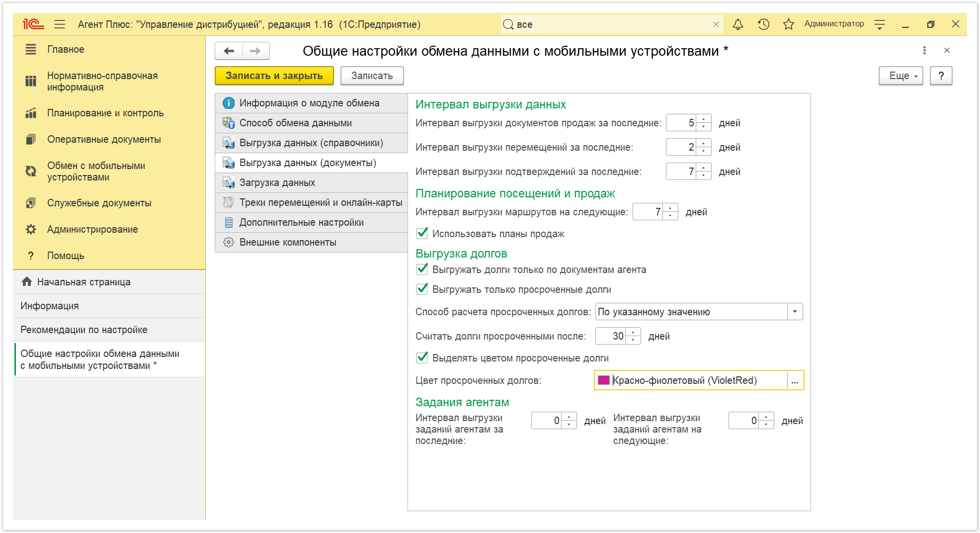Clear the search field with the X
This screenshot has height=533, width=980.
coord(716,24)
